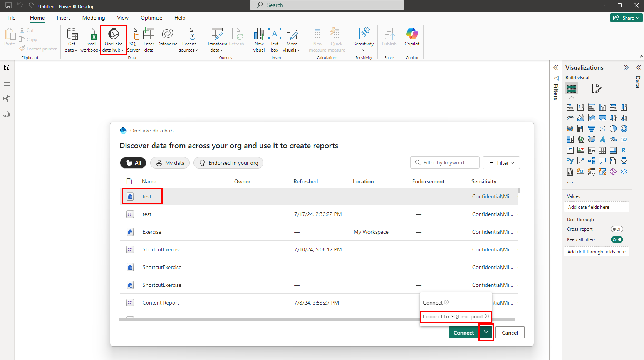
Task: Select the R script visual
Action: pos(624,150)
